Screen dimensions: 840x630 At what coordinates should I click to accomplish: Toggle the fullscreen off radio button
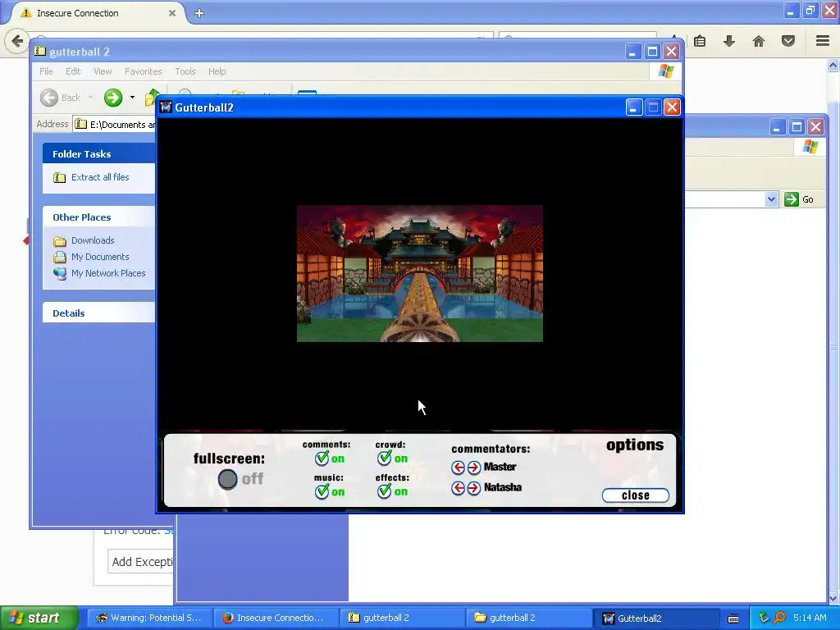click(227, 479)
